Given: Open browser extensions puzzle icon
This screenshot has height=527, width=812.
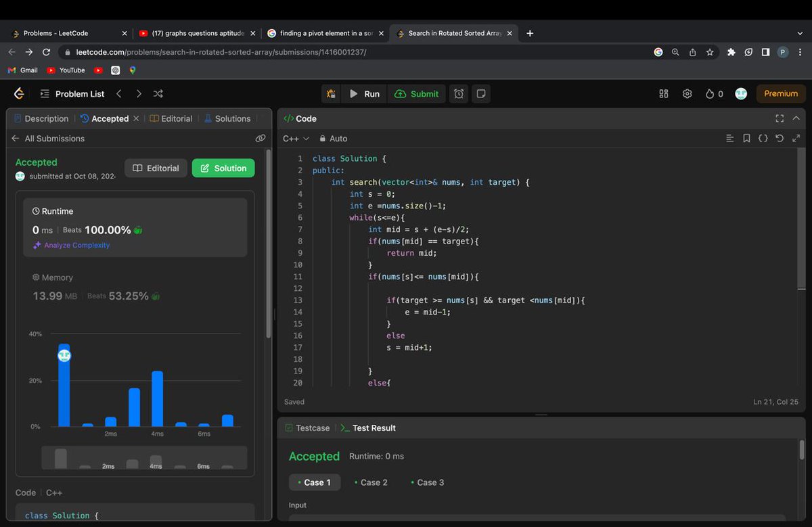Looking at the screenshot, I should [x=731, y=52].
